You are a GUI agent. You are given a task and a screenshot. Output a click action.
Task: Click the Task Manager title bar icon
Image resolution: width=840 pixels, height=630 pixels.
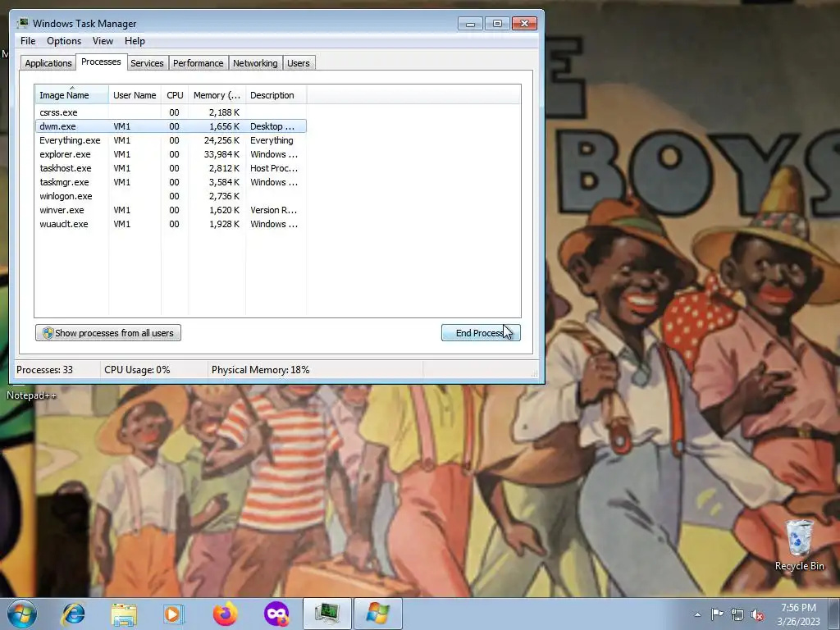pyautogui.click(x=23, y=23)
